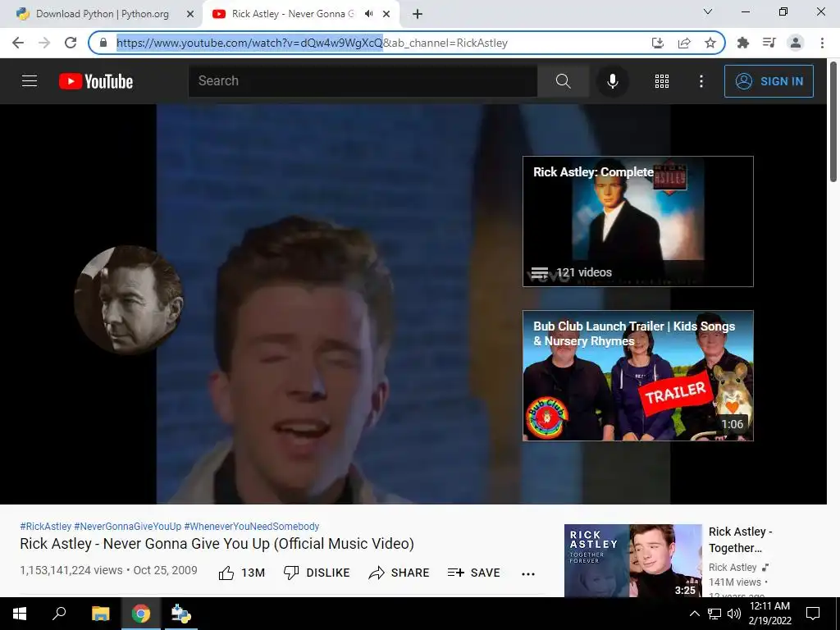Open a new browser tab
The width and height of the screenshot is (840, 630).
[x=418, y=14]
